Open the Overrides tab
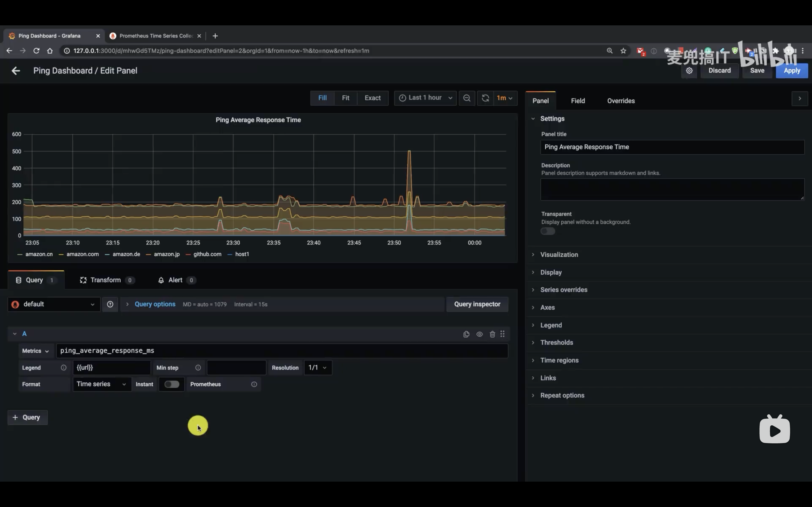This screenshot has height=507, width=812. point(621,101)
